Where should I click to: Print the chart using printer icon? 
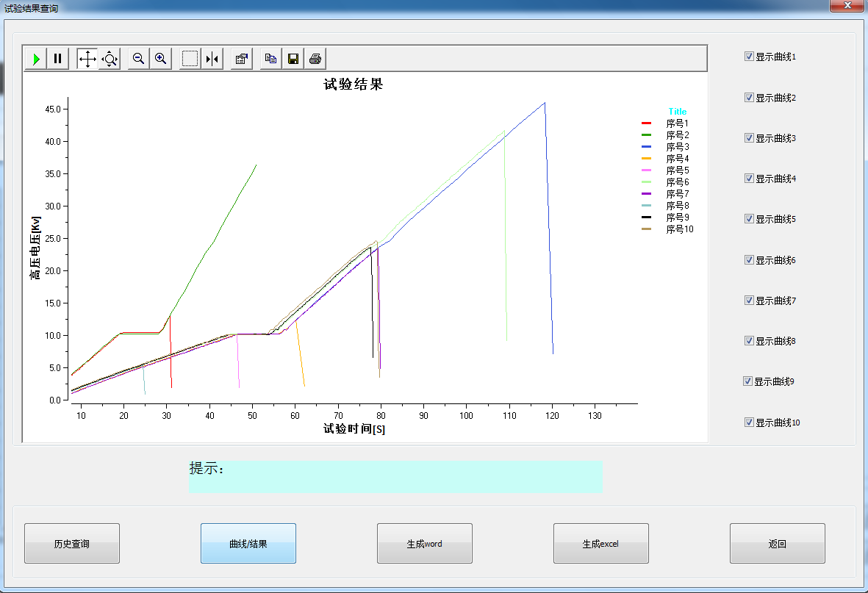tap(315, 59)
